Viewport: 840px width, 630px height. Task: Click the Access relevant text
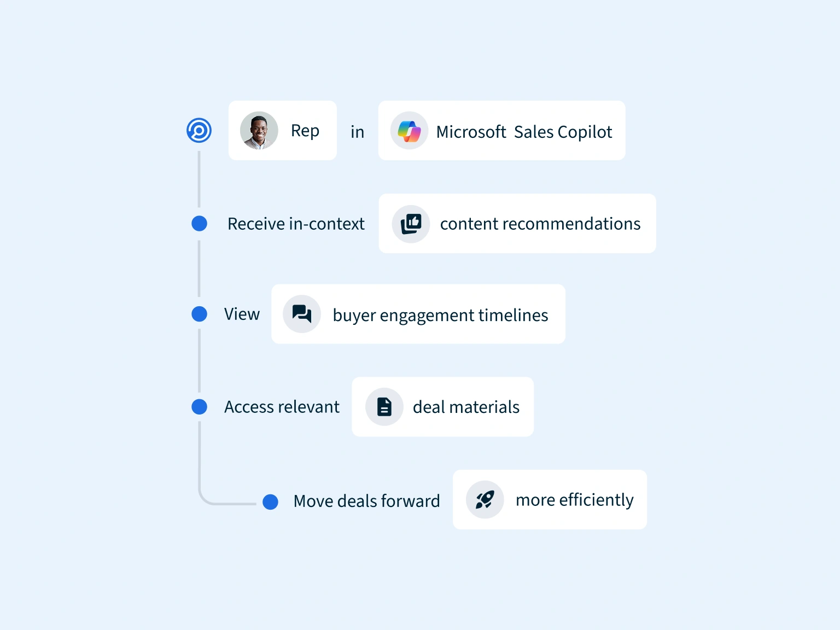tap(282, 407)
